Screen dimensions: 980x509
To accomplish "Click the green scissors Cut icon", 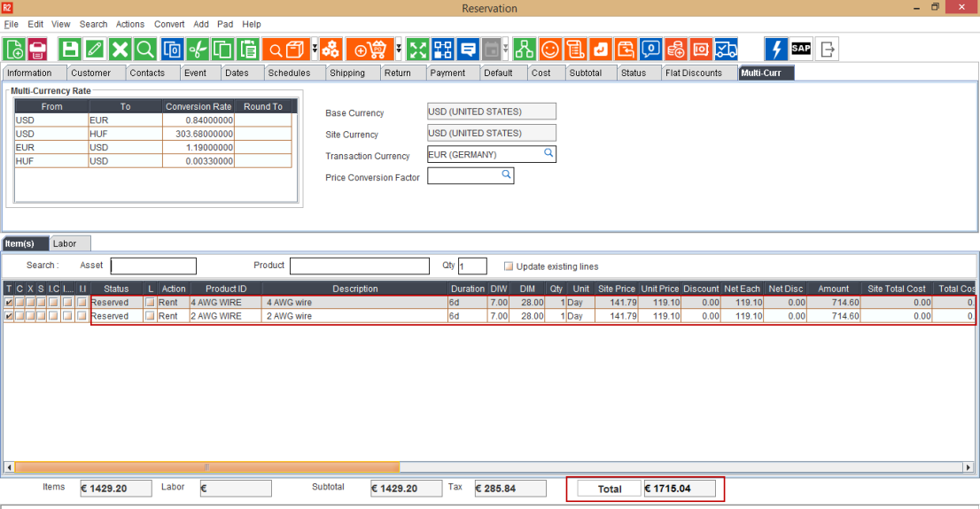I will pyautogui.click(x=198, y=49).
